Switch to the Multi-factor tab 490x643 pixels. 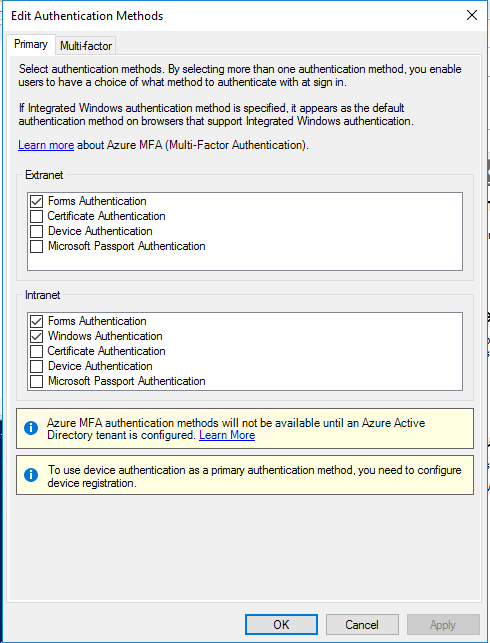pos(86,46)
